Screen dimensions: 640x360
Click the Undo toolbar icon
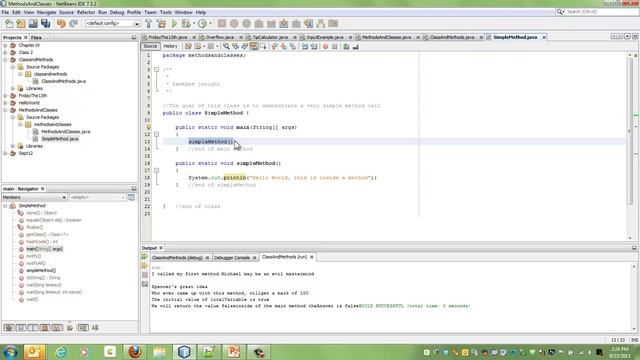click(x=61, y=24)
